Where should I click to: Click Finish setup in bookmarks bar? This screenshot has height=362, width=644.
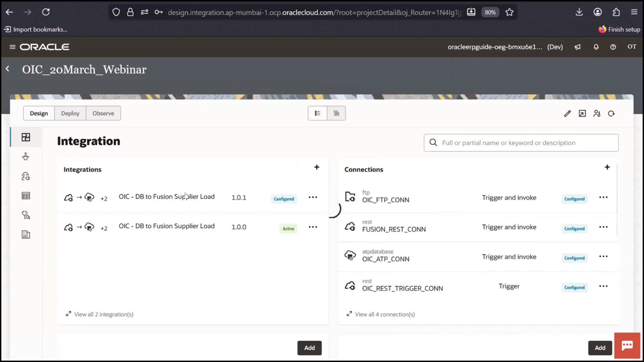[x=620, y=29]
